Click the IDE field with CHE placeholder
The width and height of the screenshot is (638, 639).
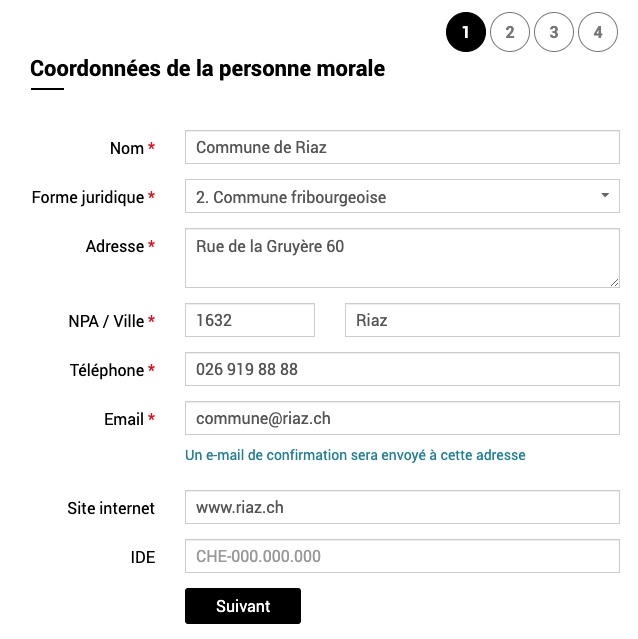pos(402,557)
